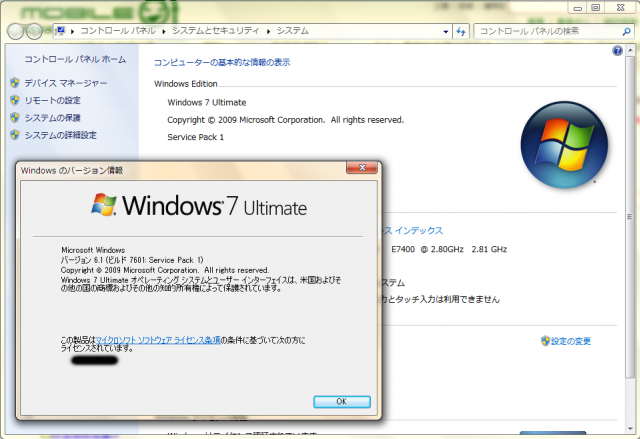This screenshot has width=640, height=439.
Task: Click the shield icon beside デバイス マネージャー
Action: pyautogui.click(x=15, y=83)
